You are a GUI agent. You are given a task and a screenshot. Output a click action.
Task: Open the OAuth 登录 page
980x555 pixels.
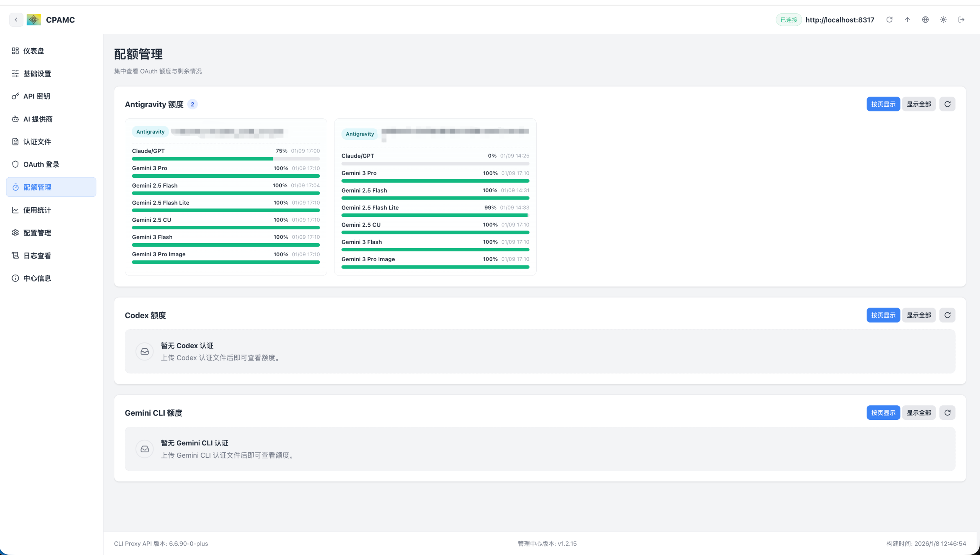coord(41,164)
